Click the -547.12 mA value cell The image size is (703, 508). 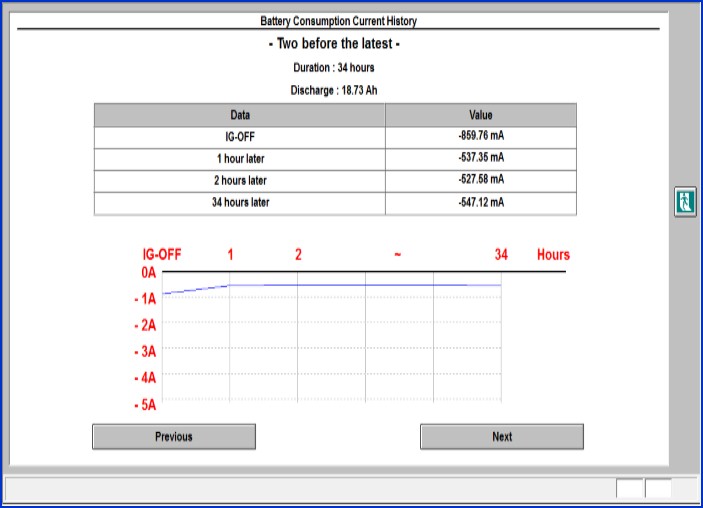coord(480,203)
